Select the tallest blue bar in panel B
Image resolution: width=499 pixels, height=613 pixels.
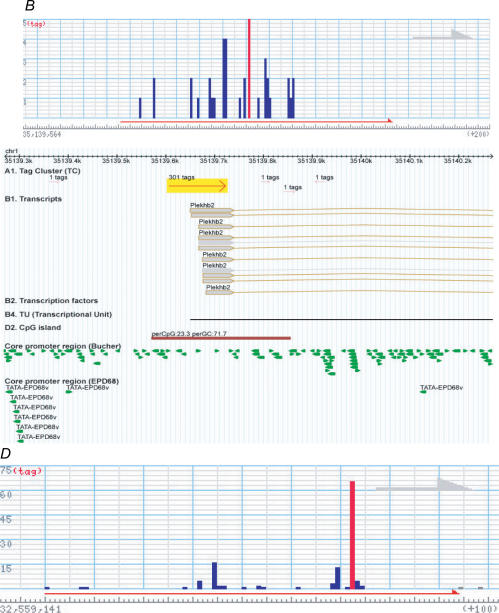click(x=224, y=78)
